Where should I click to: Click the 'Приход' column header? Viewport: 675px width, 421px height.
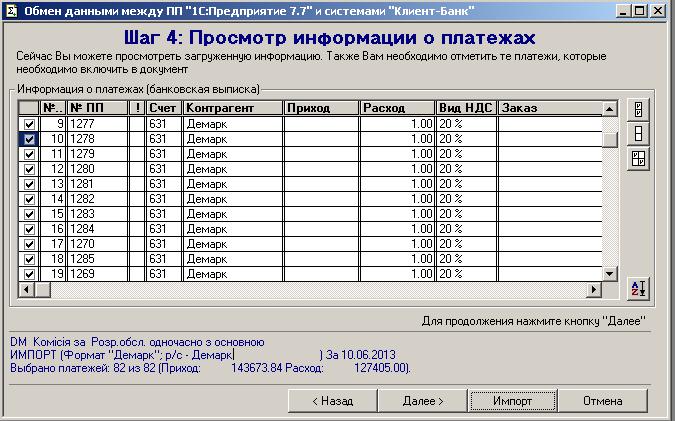[321, 108]
